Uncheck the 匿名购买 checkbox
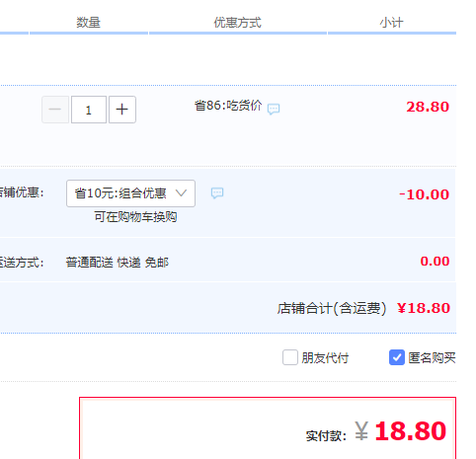 click(x=397, y=357)
